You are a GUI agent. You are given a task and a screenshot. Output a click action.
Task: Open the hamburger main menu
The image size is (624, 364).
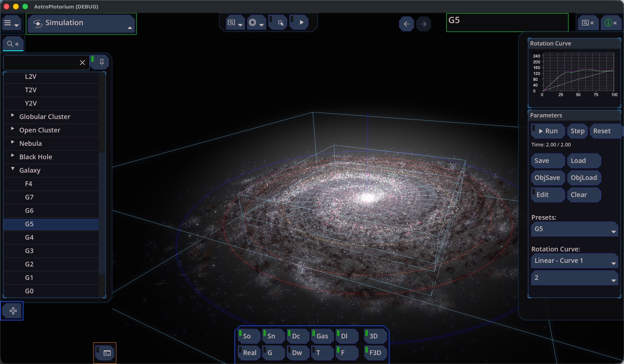11,24
